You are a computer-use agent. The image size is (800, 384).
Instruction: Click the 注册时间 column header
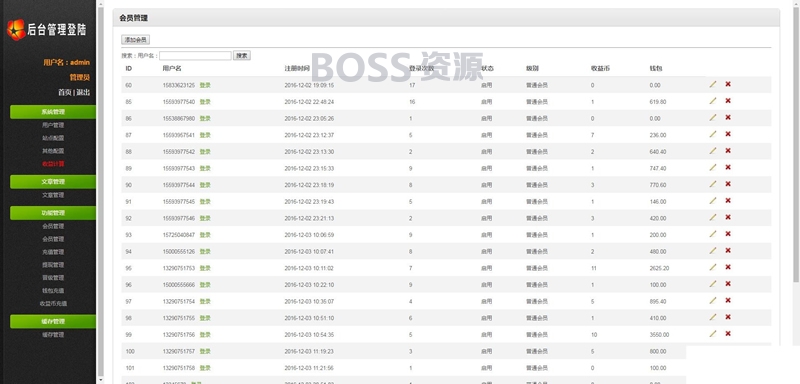(x=297, y=68)
